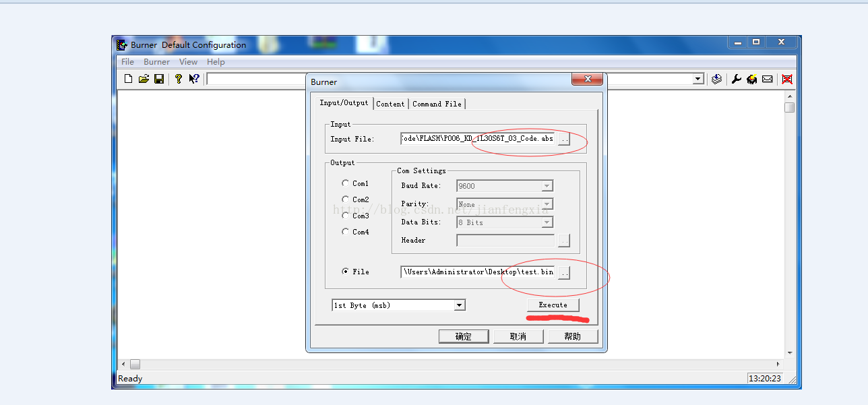Click the Baud Rate label
This screenshot has height=405, width=868.
pos(421,185)
